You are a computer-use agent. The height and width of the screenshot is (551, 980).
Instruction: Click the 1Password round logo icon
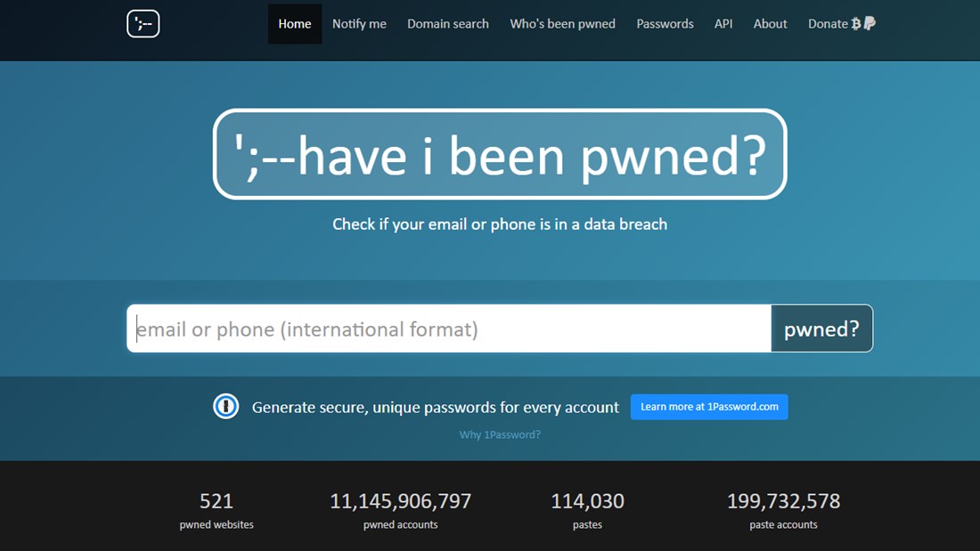click(225, 407)
